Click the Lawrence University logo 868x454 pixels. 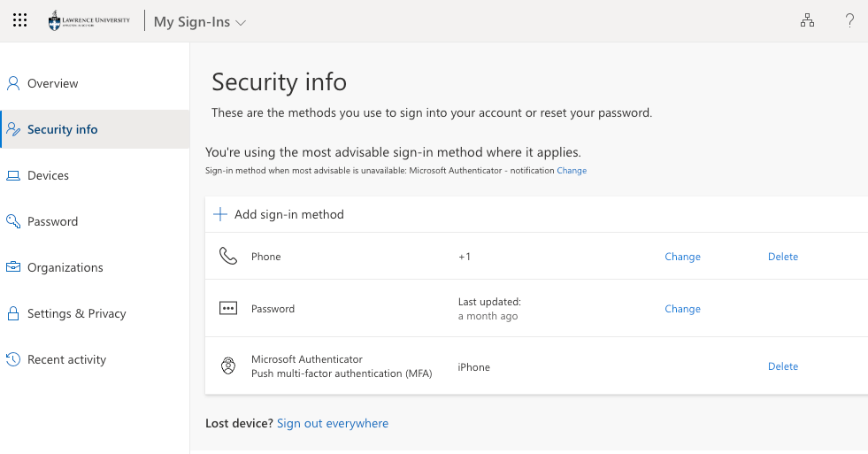coord(89,21)
